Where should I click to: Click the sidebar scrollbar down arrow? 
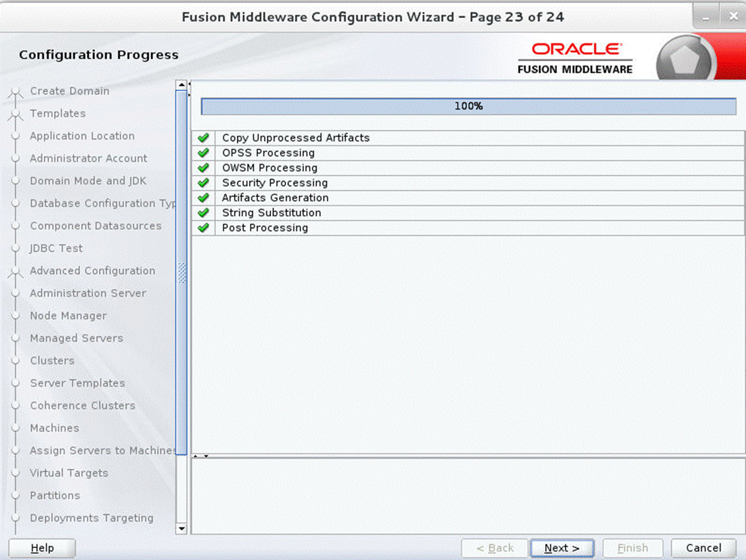[x=182, y=529]
